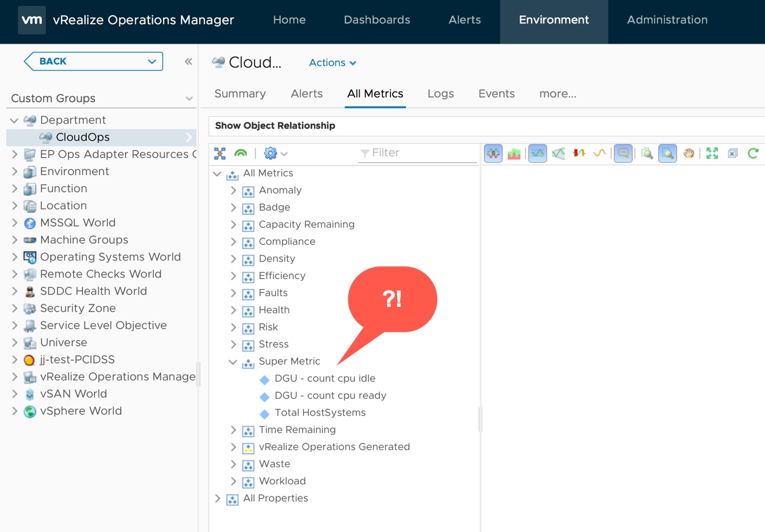Expand the Capacity Remaining node
Viewport: 765px width, 532px height.
(x=233, y=224)
